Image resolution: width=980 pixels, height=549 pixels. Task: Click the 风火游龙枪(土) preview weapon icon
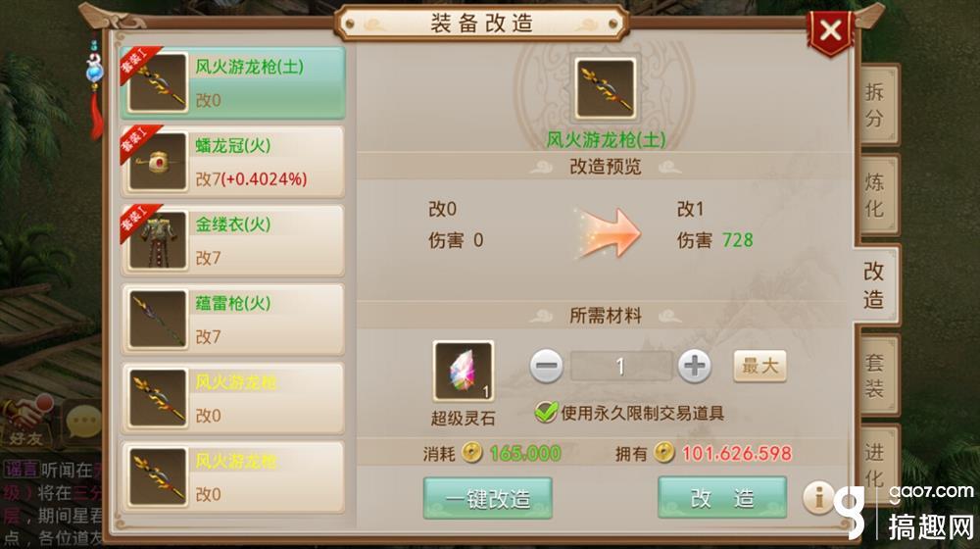tap(605, 89)
